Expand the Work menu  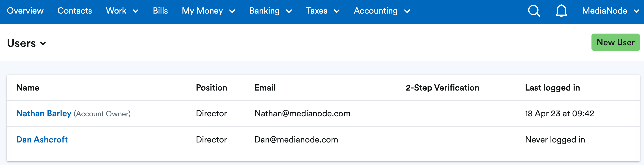[x=122, y=11]
